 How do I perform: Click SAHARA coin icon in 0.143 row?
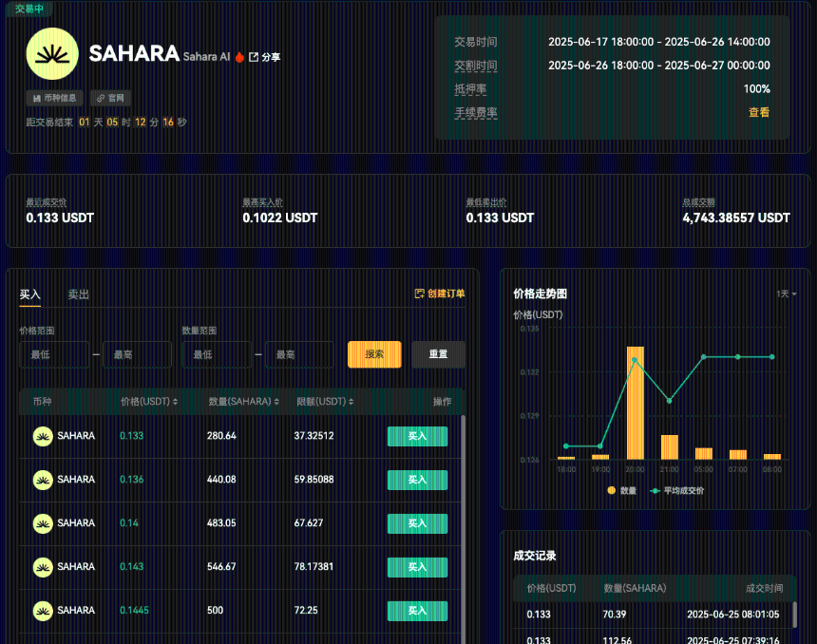point(43,567)
